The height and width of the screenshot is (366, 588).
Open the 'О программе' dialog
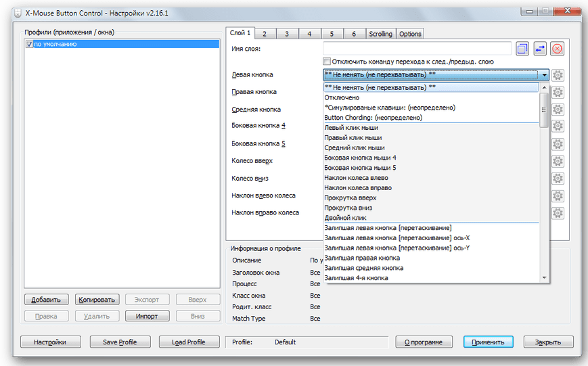point(424,342)
